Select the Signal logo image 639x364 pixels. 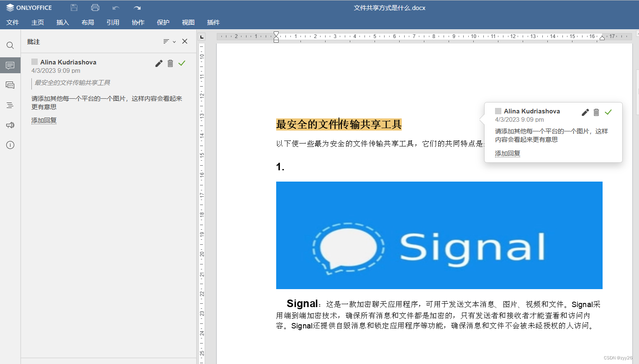point(439,235)
